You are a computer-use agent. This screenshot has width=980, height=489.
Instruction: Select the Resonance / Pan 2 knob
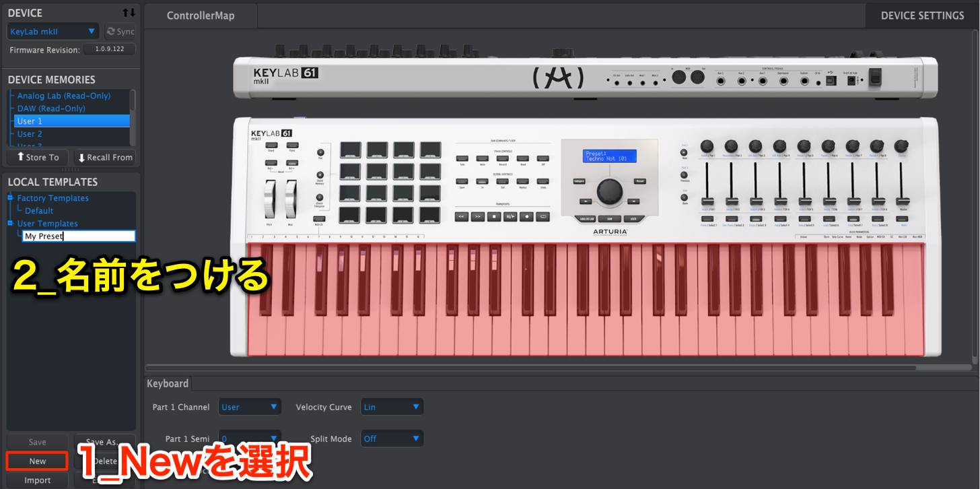731,146
